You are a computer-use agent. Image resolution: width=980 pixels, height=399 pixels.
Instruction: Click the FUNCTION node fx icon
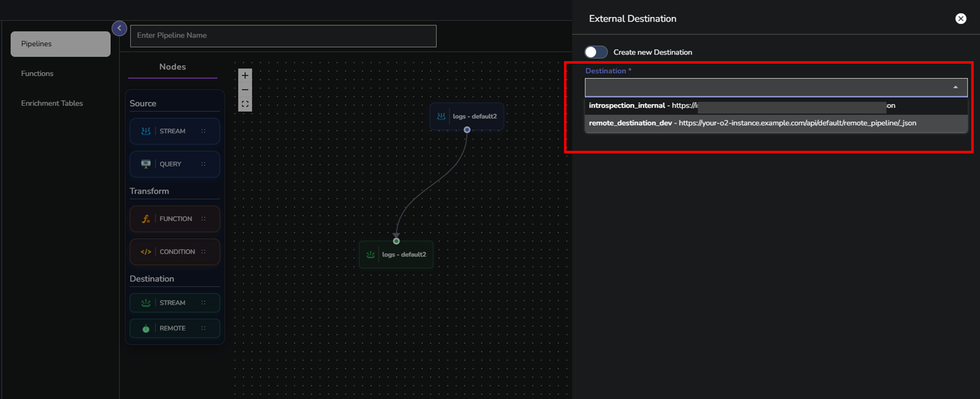(x=146, y=219)
